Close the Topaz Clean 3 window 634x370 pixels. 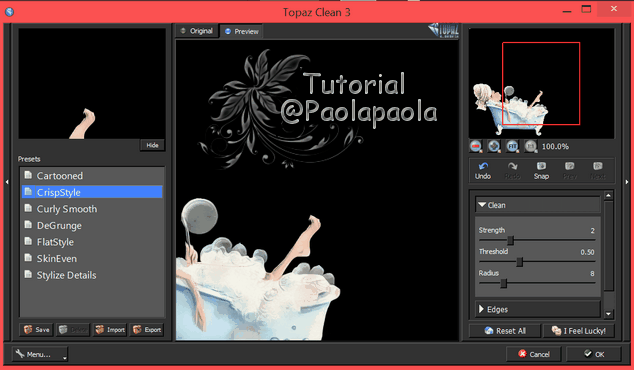click(x=614, y=9)
